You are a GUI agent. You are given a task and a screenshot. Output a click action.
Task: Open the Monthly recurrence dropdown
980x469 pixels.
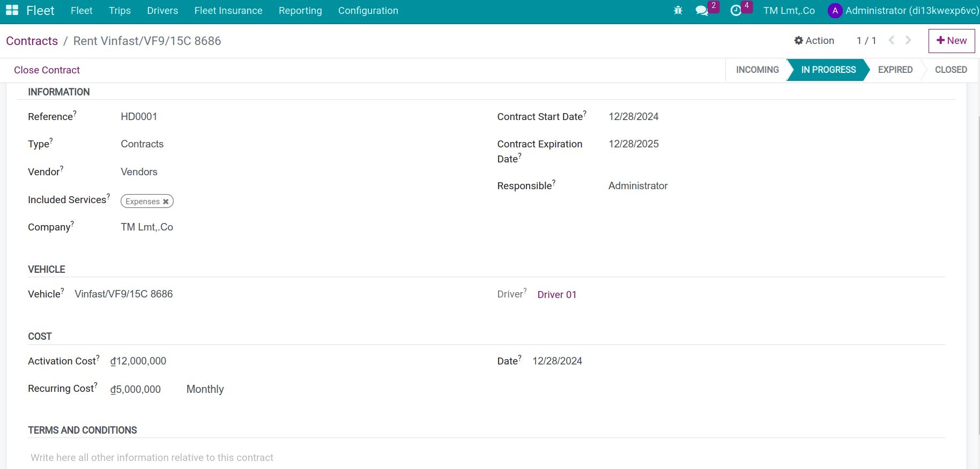[205, 389]
